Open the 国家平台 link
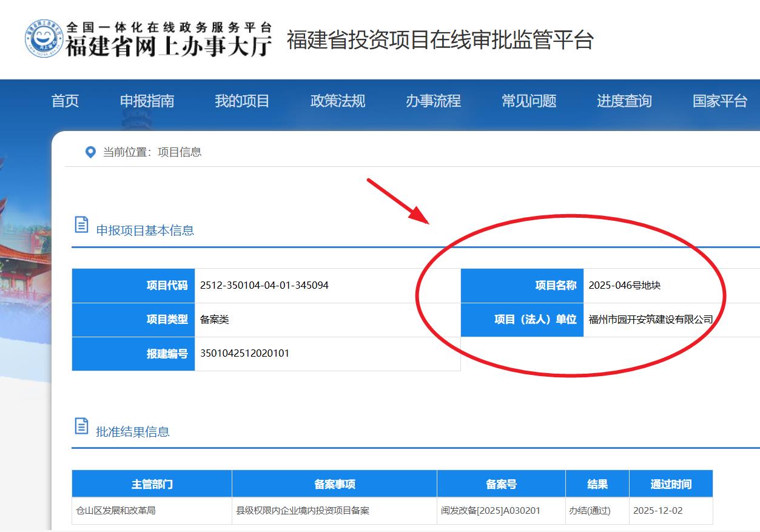This screenshot has width=760, height=532. pyautogui.click(x=719, y=101)
